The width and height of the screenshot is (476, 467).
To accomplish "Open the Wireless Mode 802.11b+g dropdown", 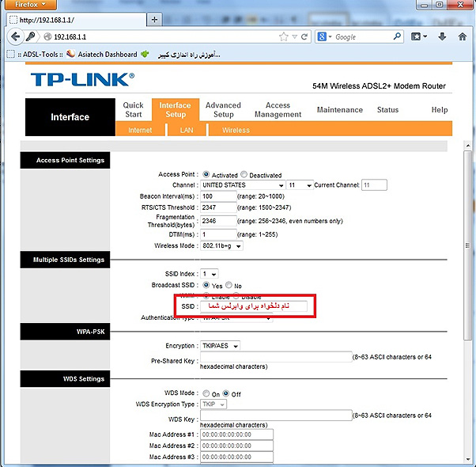I will point(221,246).
